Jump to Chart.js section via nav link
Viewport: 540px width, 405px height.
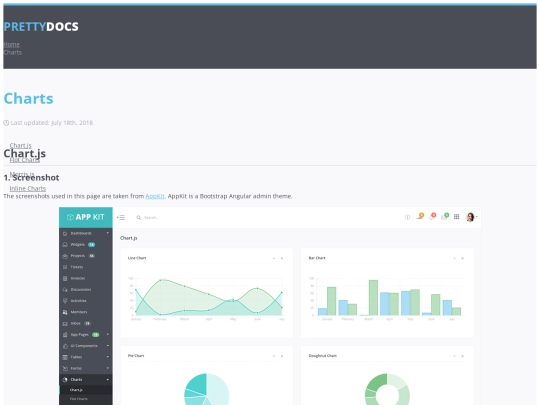click(20, 145)
